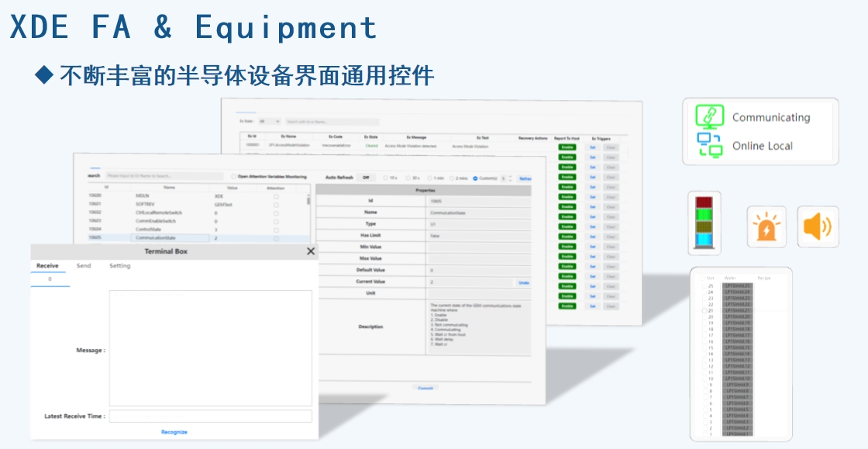Image resolution: width=868 pixels, height=449 pixels.
Task: Click the Latest Receive Time field
Action: (210, 416)
